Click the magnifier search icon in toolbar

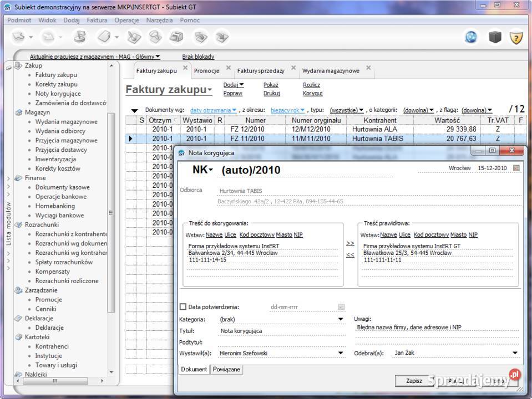point(155,37)
